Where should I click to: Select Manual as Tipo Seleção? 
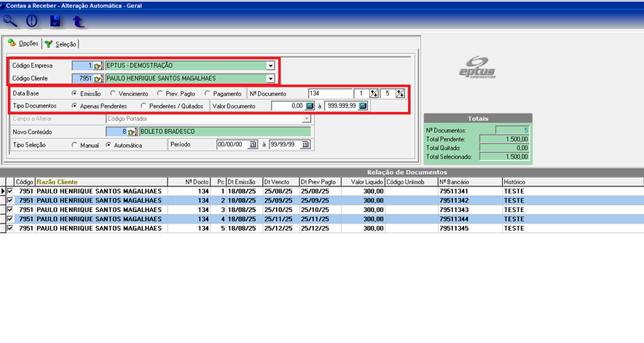pos(75,145)
